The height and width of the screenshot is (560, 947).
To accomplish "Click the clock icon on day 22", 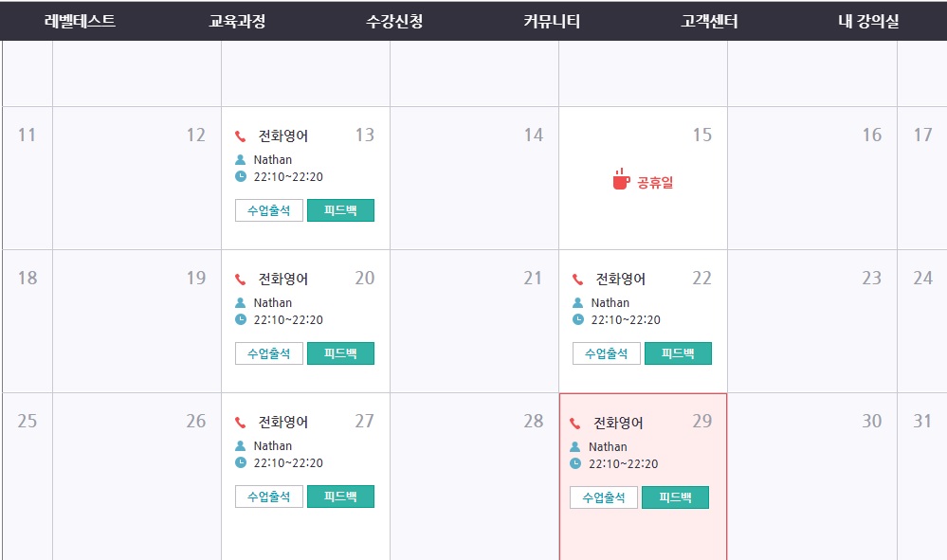I will (578, 320).
